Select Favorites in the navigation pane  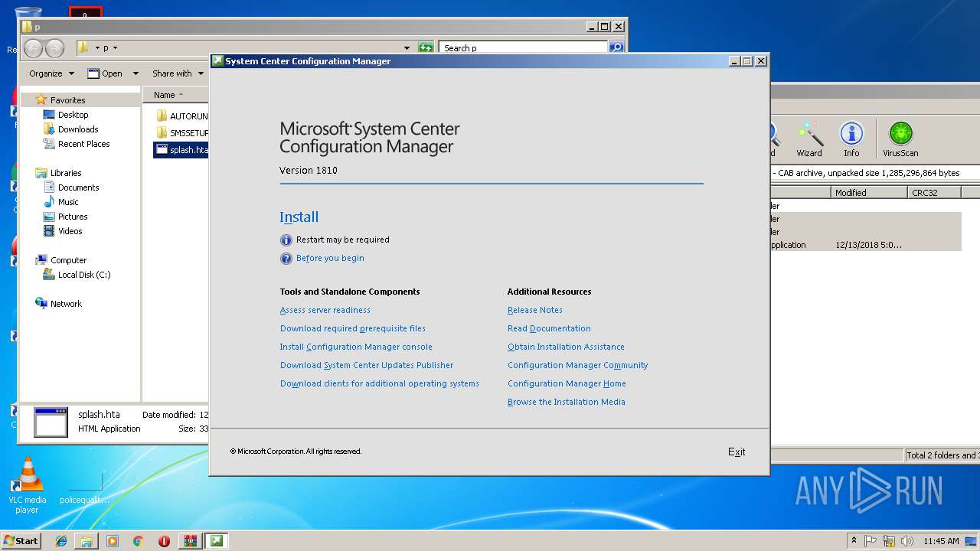tap(67, 100)
